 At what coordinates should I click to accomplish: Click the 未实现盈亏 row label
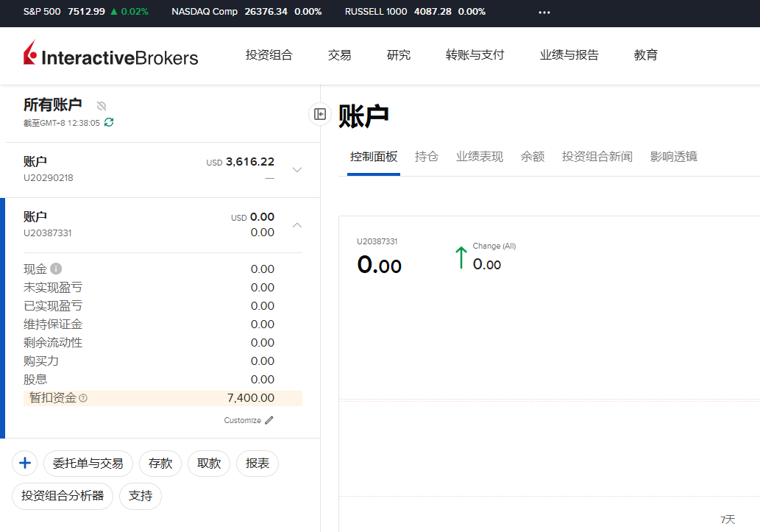click(x=53, y=288)
